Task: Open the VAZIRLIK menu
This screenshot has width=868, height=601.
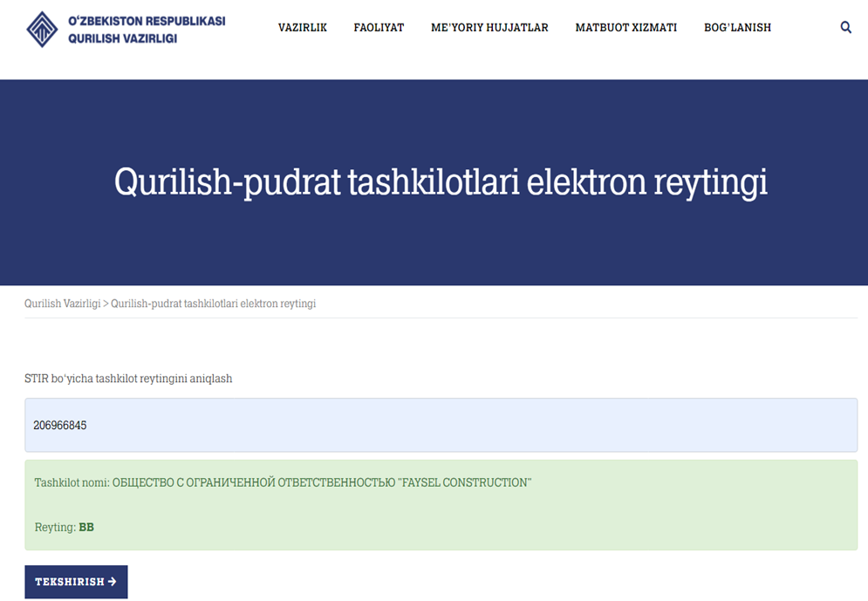Action: (302, 28)
